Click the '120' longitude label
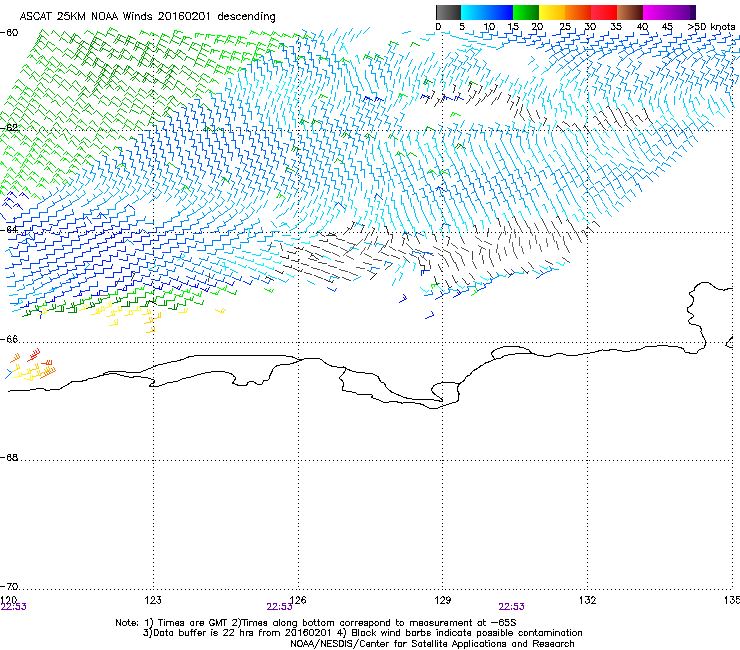Screen dimensions: 740x650 [x=9, y=599]
